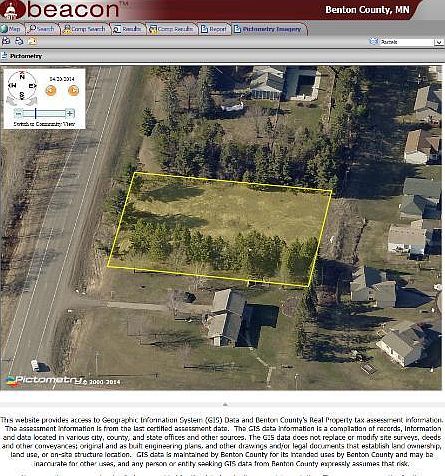
Task: Click the yellow folder toolbar icon
Action: coord(32,42)
